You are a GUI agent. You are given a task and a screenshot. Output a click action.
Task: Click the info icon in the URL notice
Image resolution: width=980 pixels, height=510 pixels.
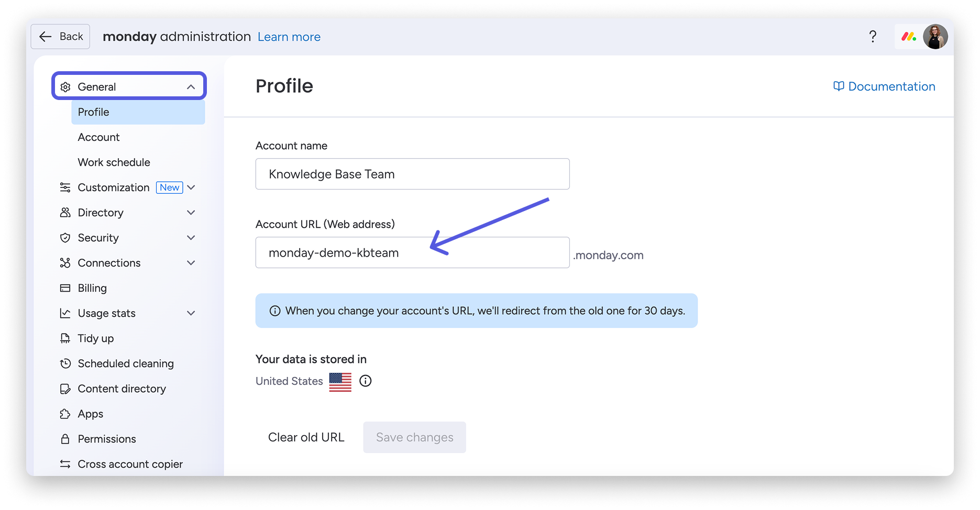click(275, 311)
